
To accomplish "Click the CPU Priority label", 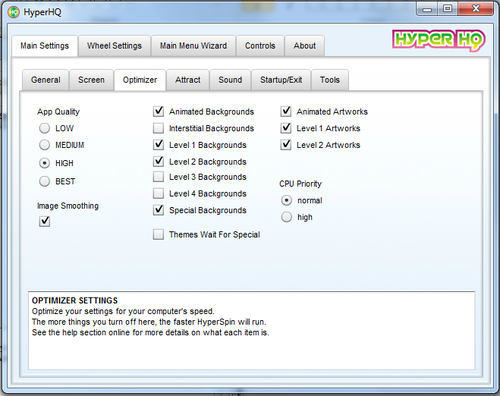I will point(300,184).
